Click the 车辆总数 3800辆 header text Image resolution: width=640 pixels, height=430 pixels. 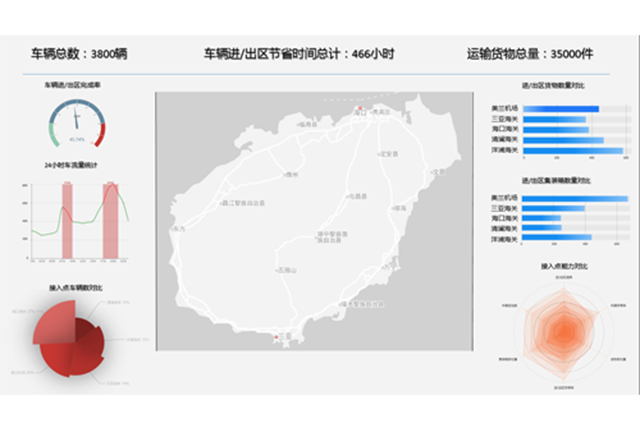tap(79, 54)
